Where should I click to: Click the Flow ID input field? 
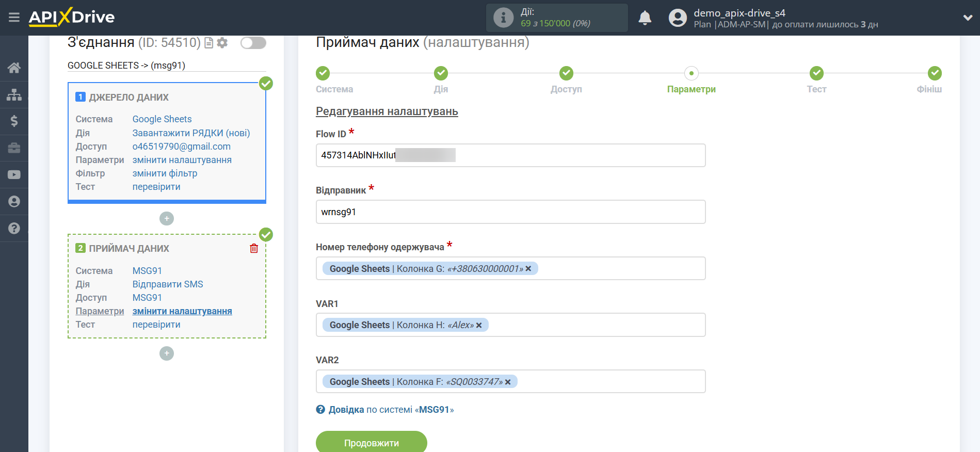pyautogui.click(x=510, y=155)
